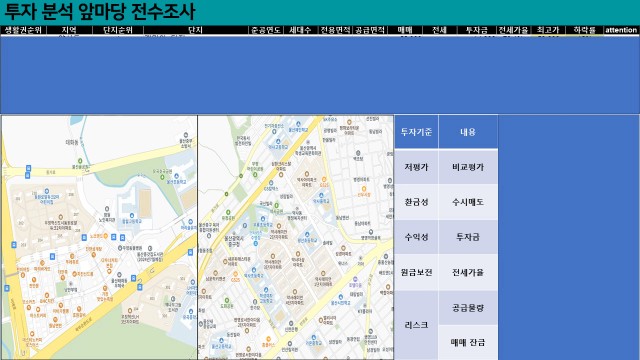Select the 전세가율 header in the top row
The height and width of the screenshot is (360, 640).
(x=513, y=30)
